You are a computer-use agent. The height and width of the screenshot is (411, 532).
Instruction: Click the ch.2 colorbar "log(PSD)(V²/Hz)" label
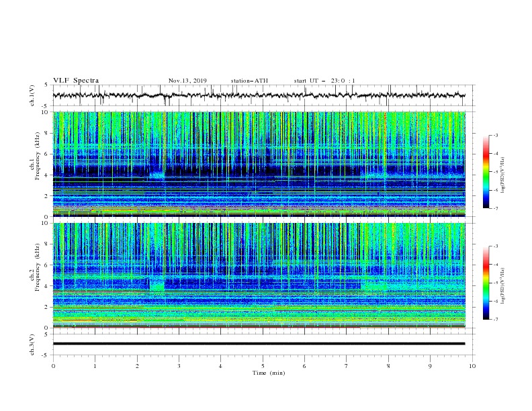[x=502, y=285]
